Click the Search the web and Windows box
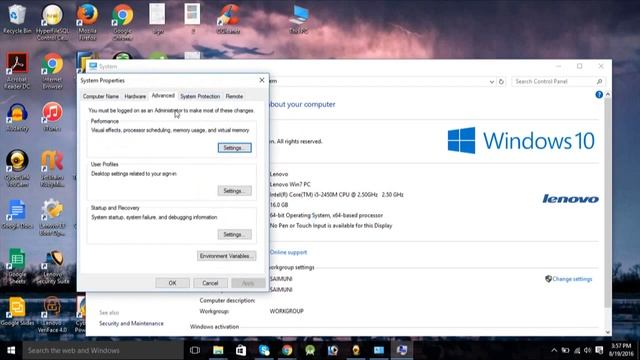Screen dimensions: 640x360 [103, 350]
